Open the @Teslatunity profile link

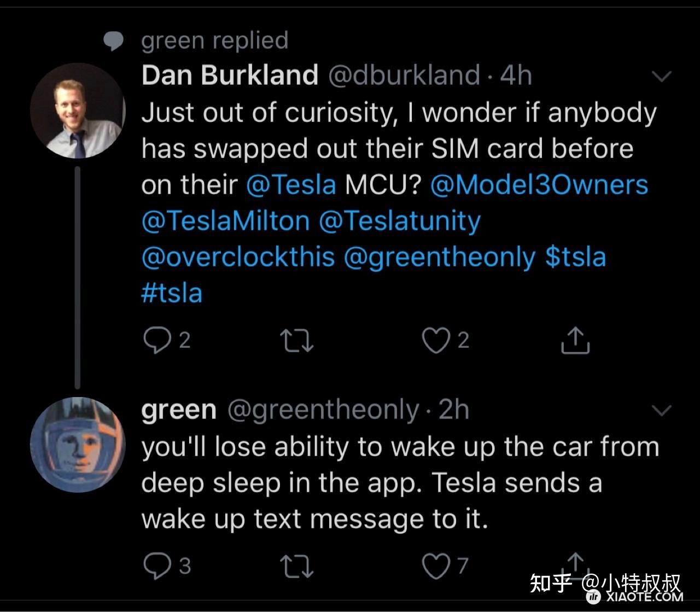click(x=399, y=221)
